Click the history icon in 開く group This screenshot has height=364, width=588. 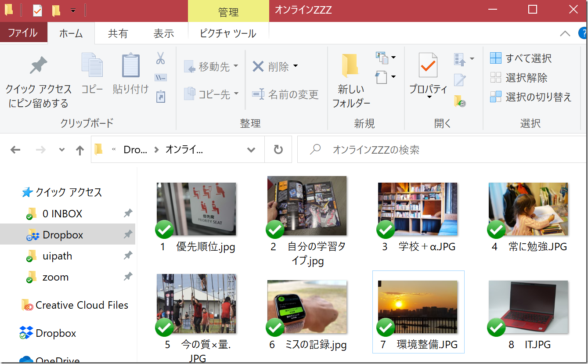pos(460,101)
